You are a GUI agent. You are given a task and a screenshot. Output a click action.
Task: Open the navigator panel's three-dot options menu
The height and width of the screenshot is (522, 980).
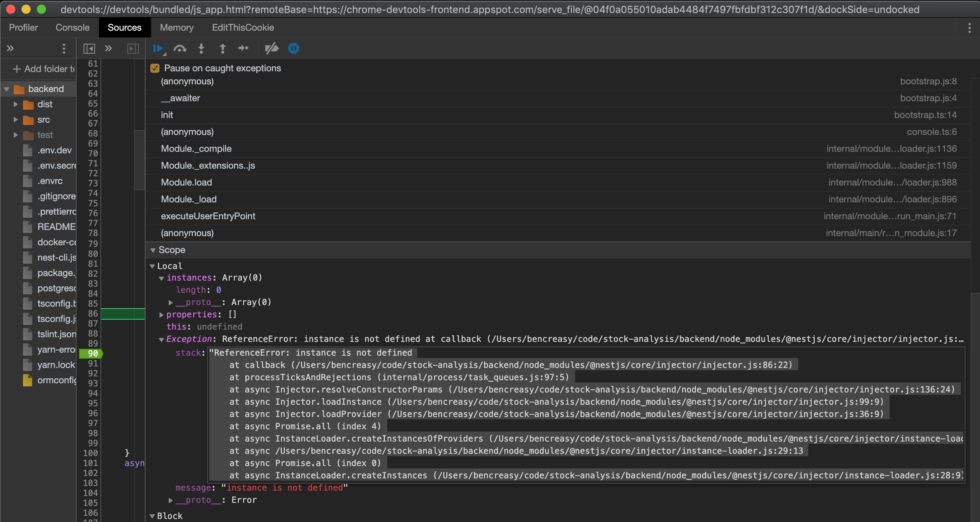64,48
